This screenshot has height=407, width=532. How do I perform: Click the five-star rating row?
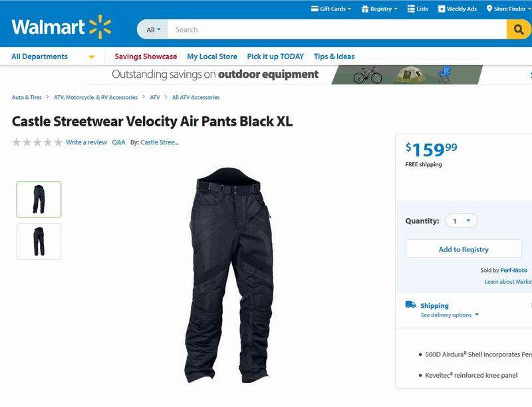click(x=37, y=142)
